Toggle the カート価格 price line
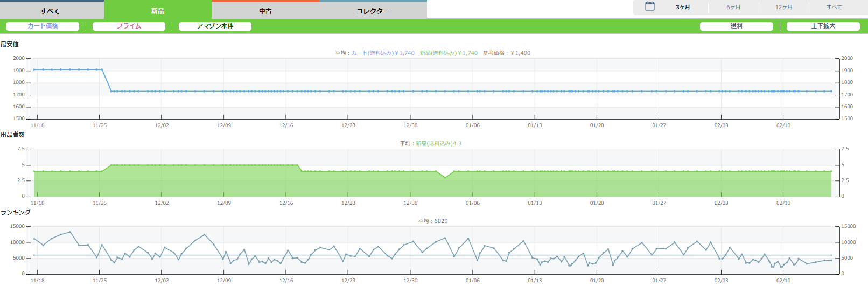 [x=43, y=26]
